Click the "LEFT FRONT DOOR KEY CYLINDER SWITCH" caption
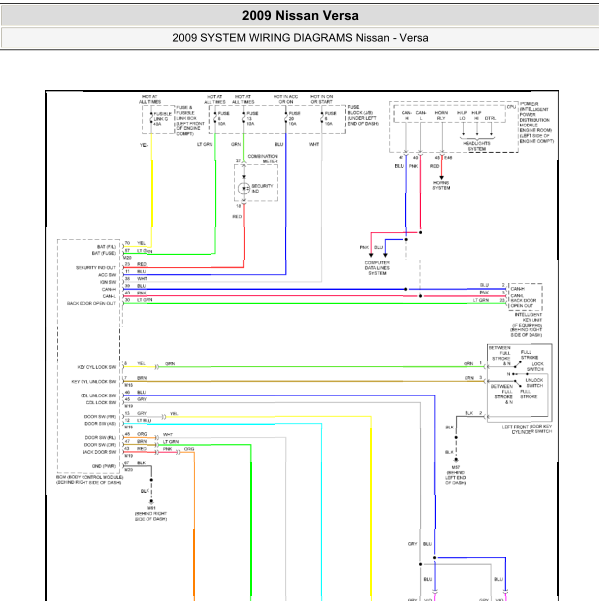 (x=527, y=429)
